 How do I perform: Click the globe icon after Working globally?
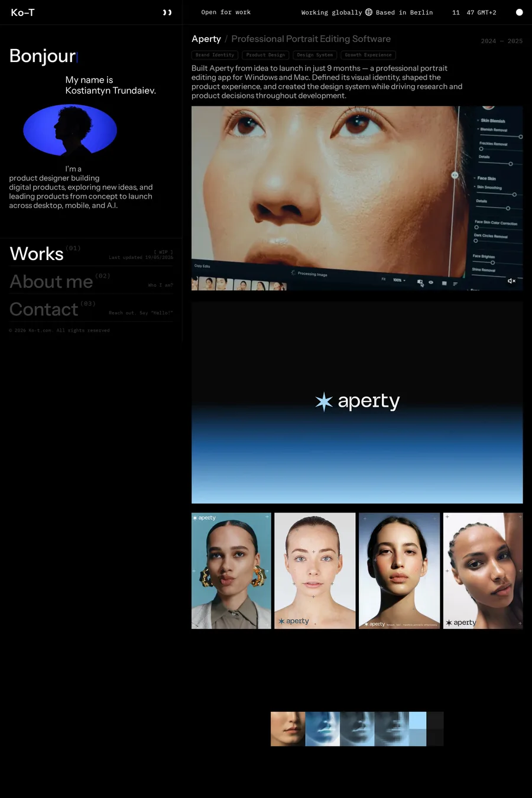(369, 12)
